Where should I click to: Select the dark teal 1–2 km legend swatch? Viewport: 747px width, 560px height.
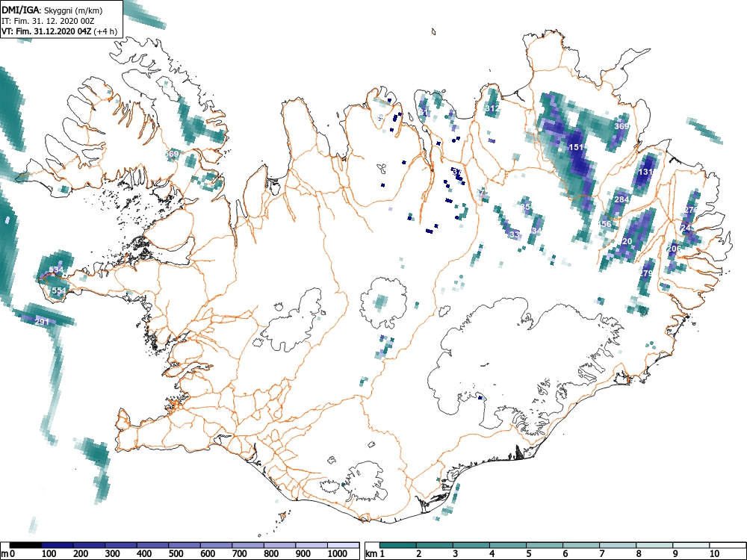click(398, 545)
